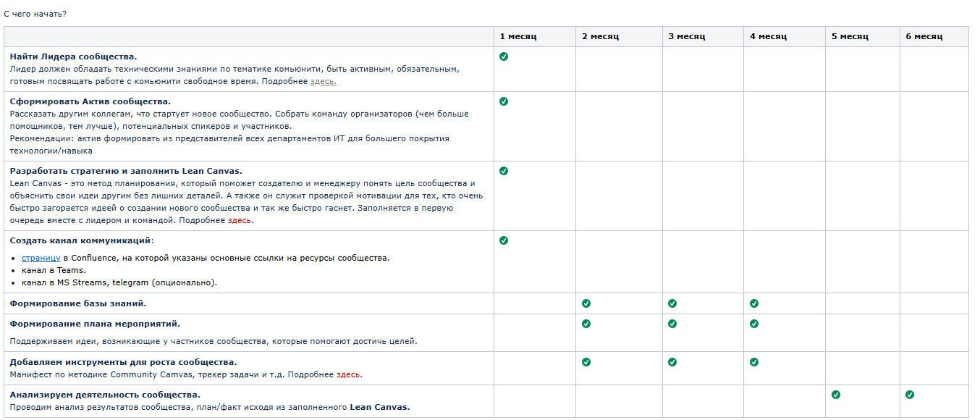Select the title Создать канал коммуникаций
The height and width of the screenshot is (420, 980).
tap(82, 240)
